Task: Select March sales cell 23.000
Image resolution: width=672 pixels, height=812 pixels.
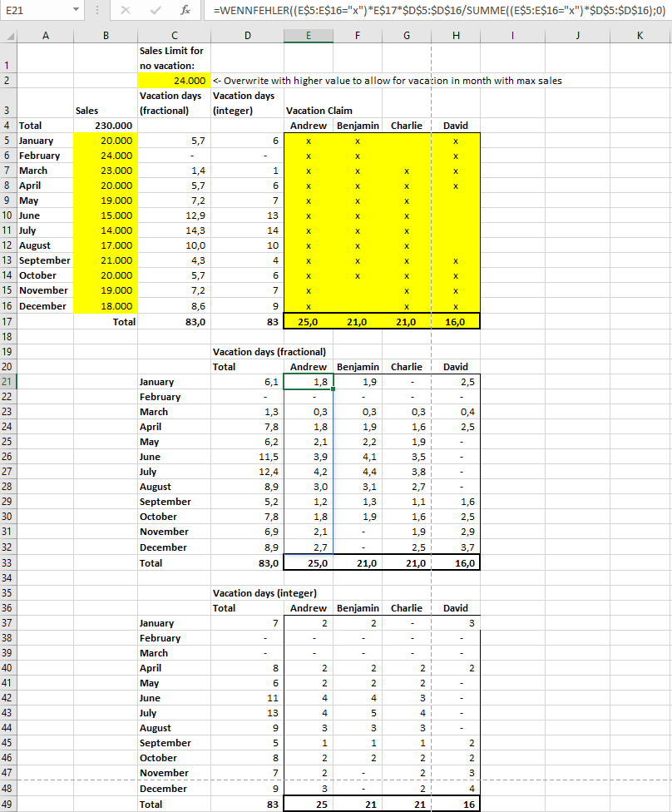Action: pyautogui.click(x=106, y=171)
